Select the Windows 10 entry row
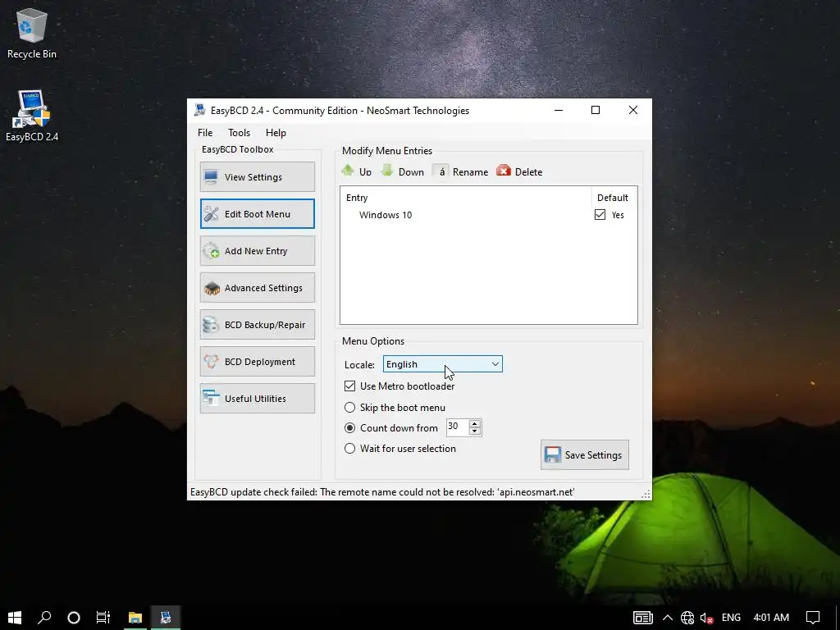The image size is (840, 630). tap(489, 215)
